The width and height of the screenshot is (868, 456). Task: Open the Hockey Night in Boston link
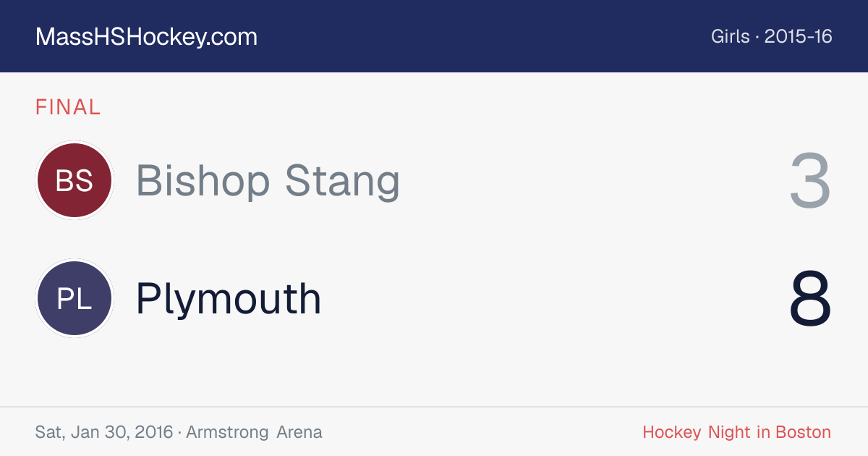(736, 432)
